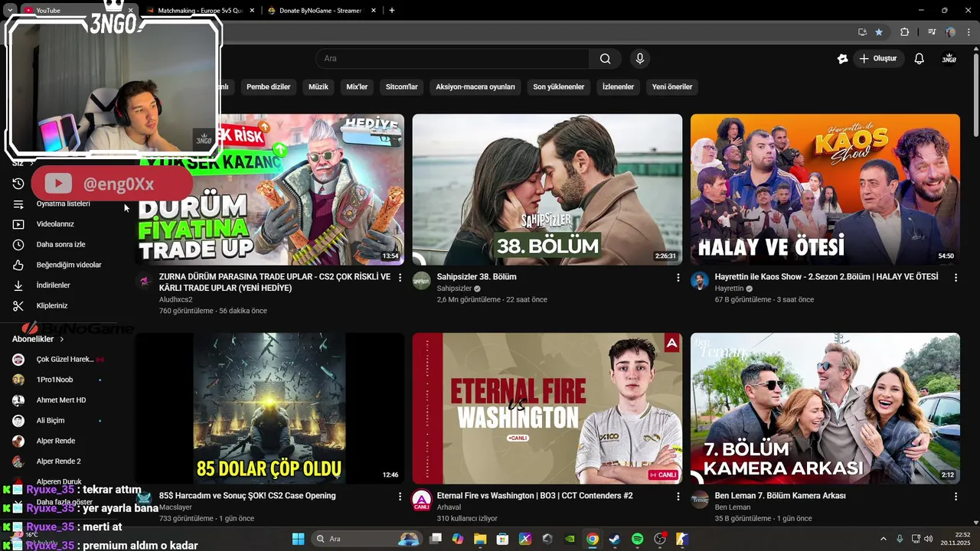Click the Windows Start button
The width and height of the screenshot is (980, 551).
click(299, 539)
